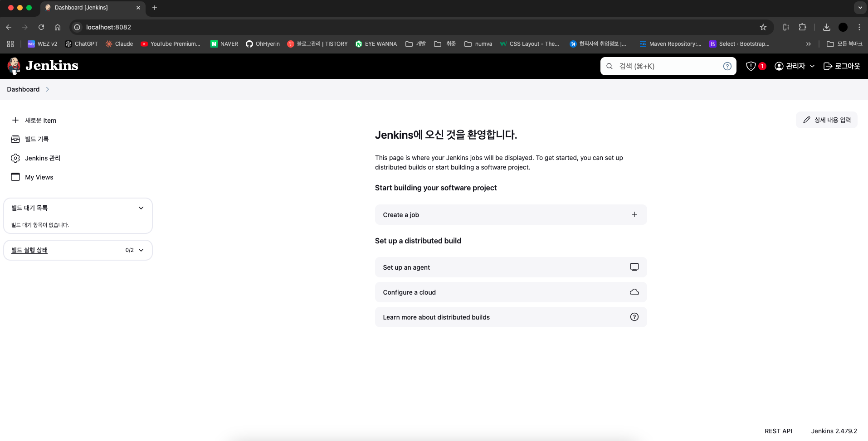Click 상세 내용 입력 edit description button

pyautogui.click(x=827, y=120)
